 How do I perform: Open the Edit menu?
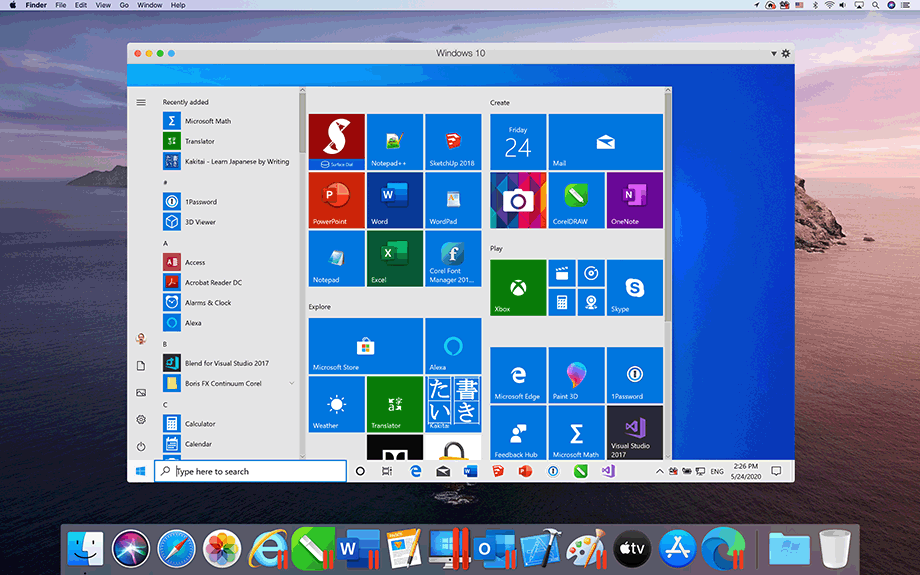(81, 5)
